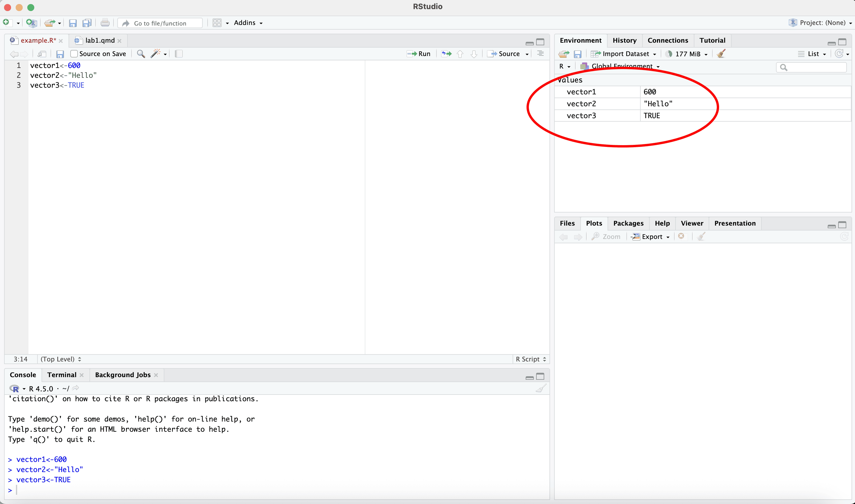This screenshot has height=504, width=855.
Task: Toggle the Source on Save checkbox
Action: click(x=74, y=54)
